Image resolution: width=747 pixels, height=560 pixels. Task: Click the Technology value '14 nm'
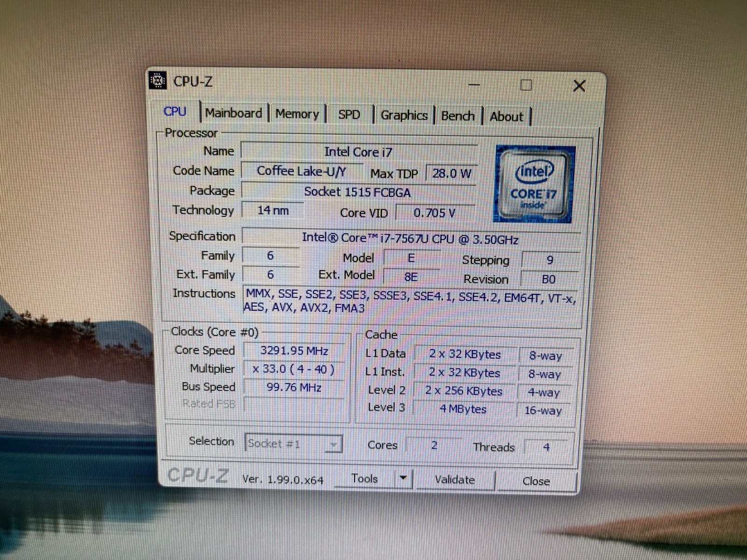click(273, 210)
